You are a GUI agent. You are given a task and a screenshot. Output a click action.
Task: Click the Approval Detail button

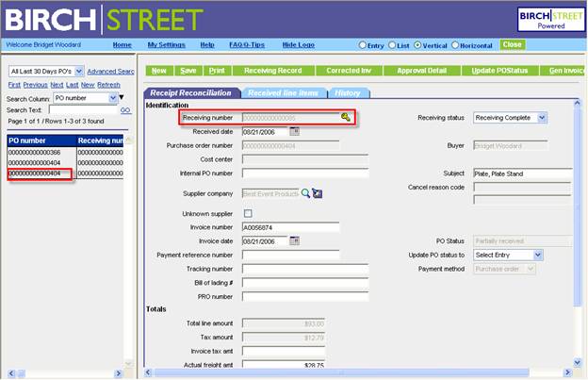pyautogui.click(x=422, y=71)
